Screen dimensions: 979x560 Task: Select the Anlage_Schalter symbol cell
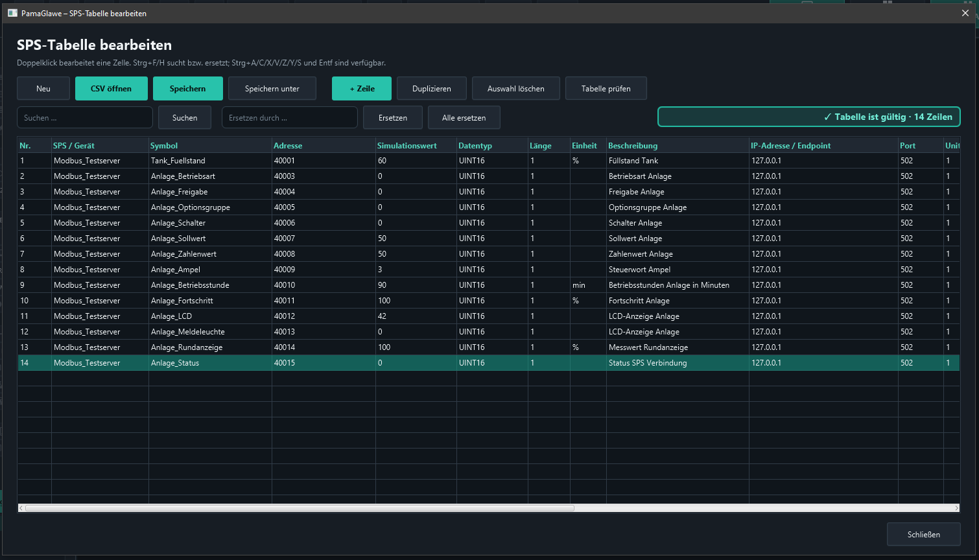click(x=211, y=223)
